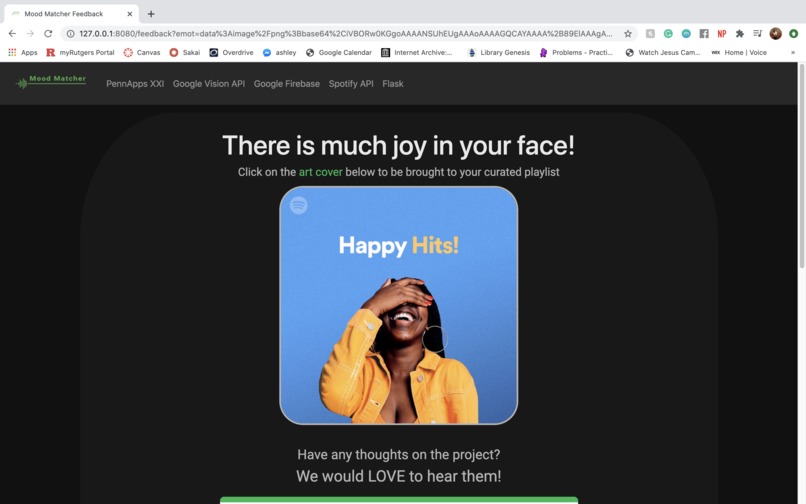Open the Chrome profile avatar

[776, 33]
